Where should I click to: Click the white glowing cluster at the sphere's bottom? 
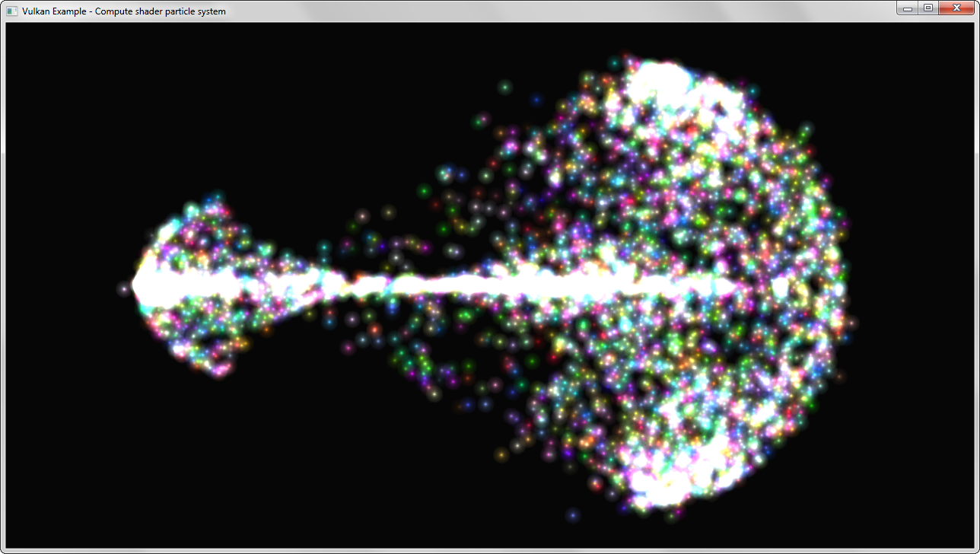(670, 476)
